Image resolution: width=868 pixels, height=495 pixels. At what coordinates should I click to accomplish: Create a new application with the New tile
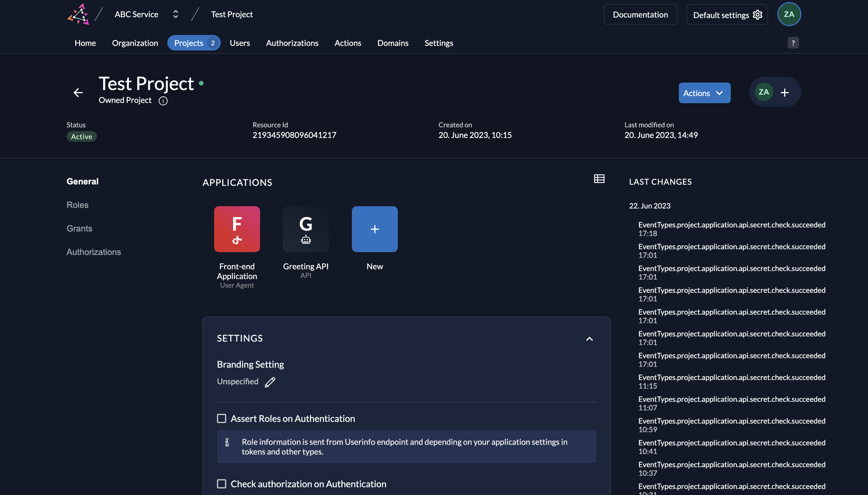pos(374,229)
